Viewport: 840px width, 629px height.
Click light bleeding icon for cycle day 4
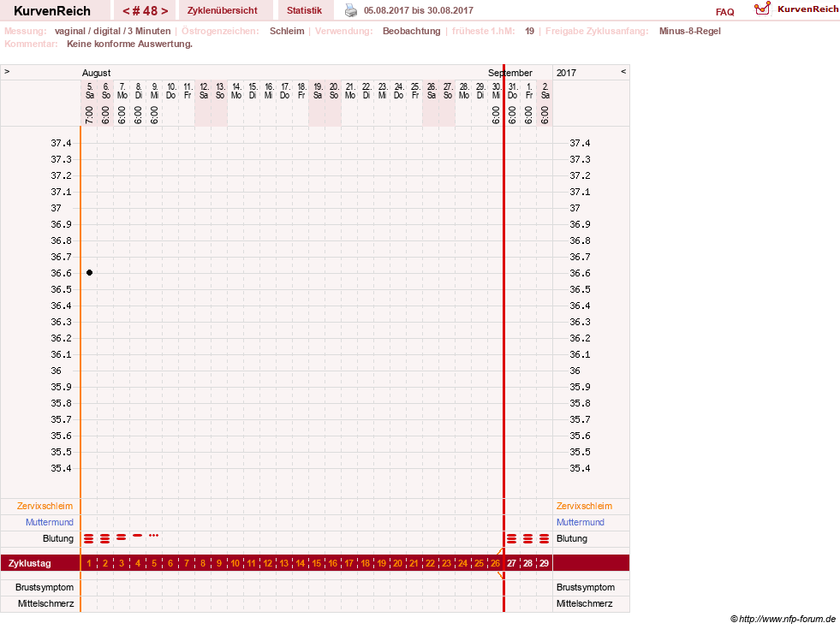[x=138, y=536]
